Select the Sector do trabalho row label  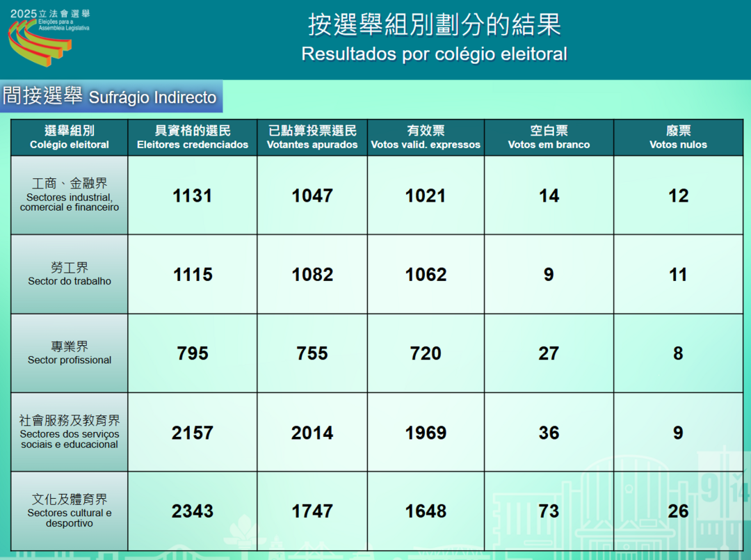tap(70, 274)
